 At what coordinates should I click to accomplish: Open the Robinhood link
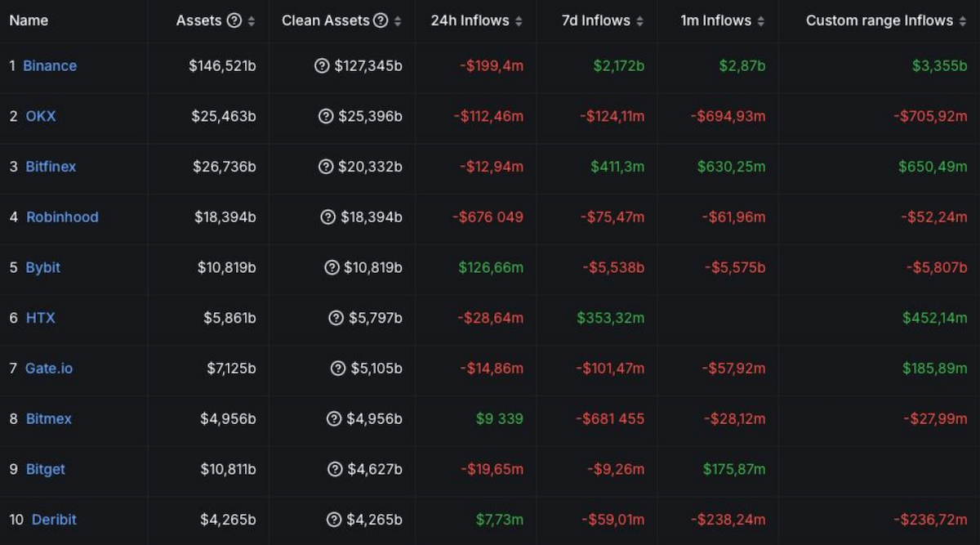[62, 217]
